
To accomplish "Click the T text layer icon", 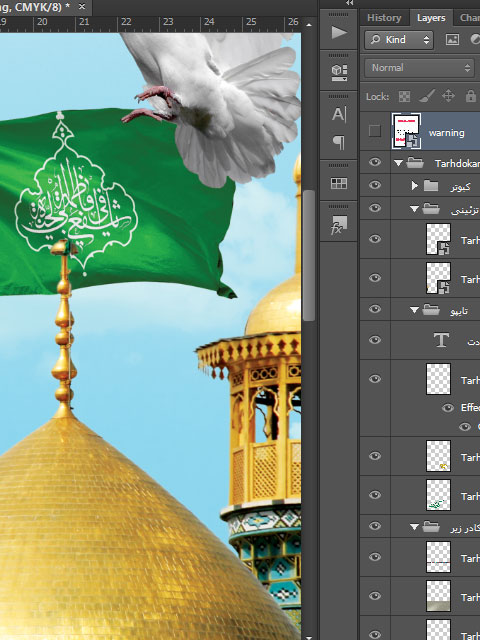I will pyautogui.click(x=441, y=340).
